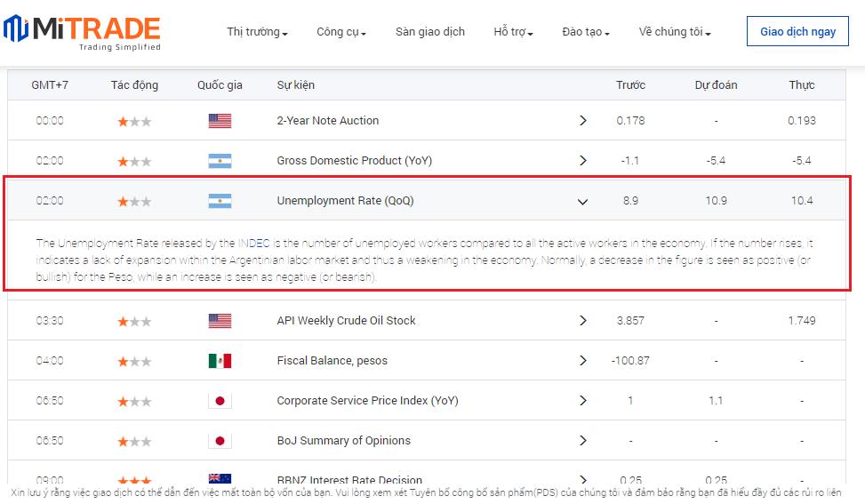The width and height of the screenshot is (865, 504).
Task: Expand the BoJ Summary of Opinions row
Action: pos(583,441)
